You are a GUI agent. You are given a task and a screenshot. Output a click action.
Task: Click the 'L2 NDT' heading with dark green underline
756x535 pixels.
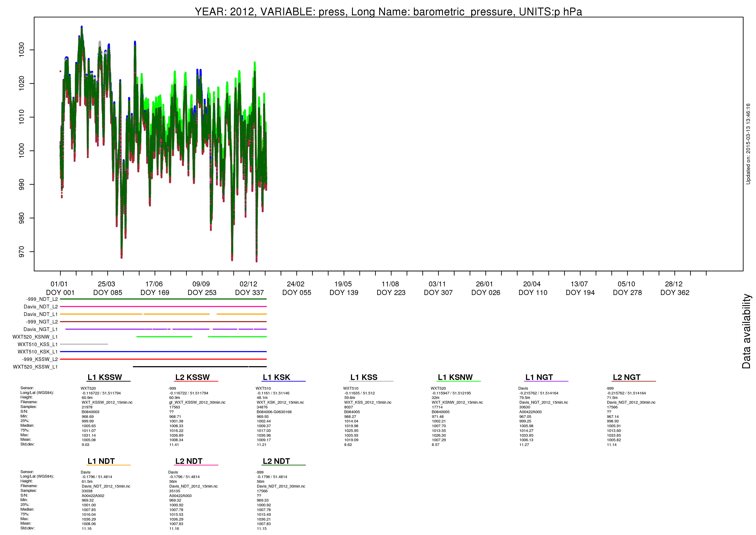coord(276,461)
